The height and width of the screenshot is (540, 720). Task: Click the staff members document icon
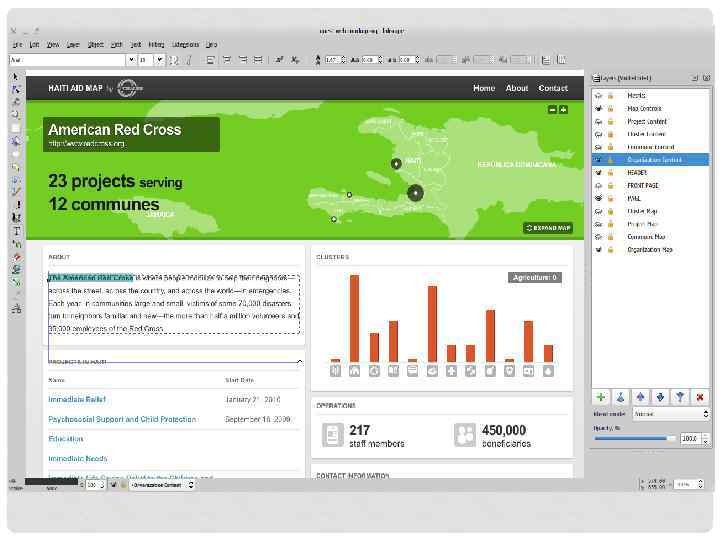tap(332, 435)
